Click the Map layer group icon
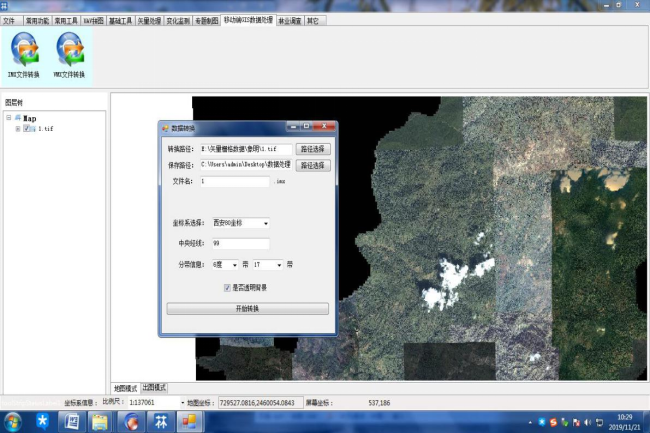This screenshot has width=650, height=433. coord(18,117)
